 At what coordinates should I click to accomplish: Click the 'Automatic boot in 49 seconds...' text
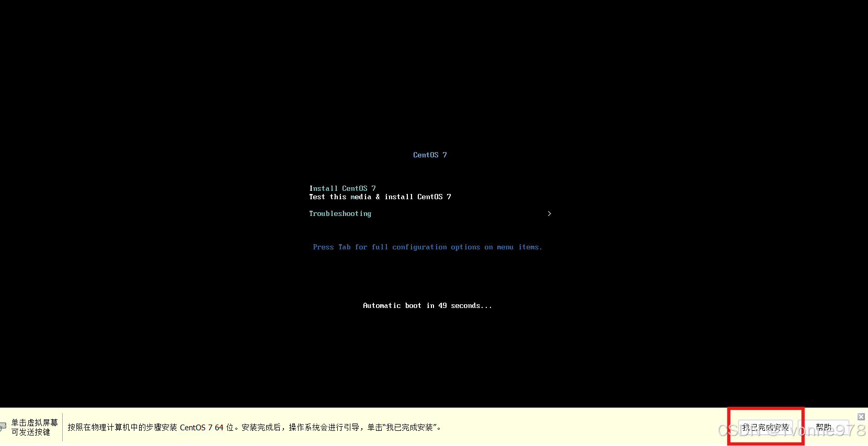pos(428,305)
